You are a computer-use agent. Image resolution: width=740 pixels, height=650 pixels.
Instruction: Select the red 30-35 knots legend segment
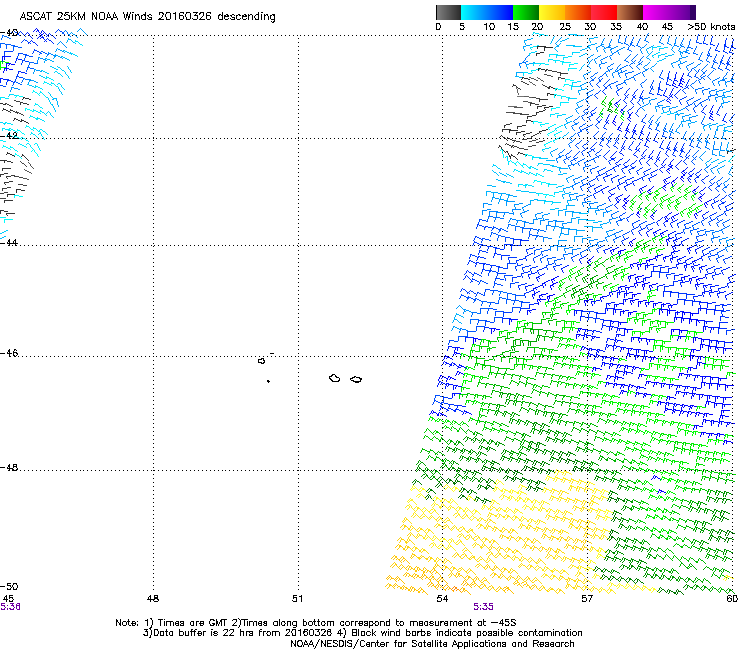(604, 12)
